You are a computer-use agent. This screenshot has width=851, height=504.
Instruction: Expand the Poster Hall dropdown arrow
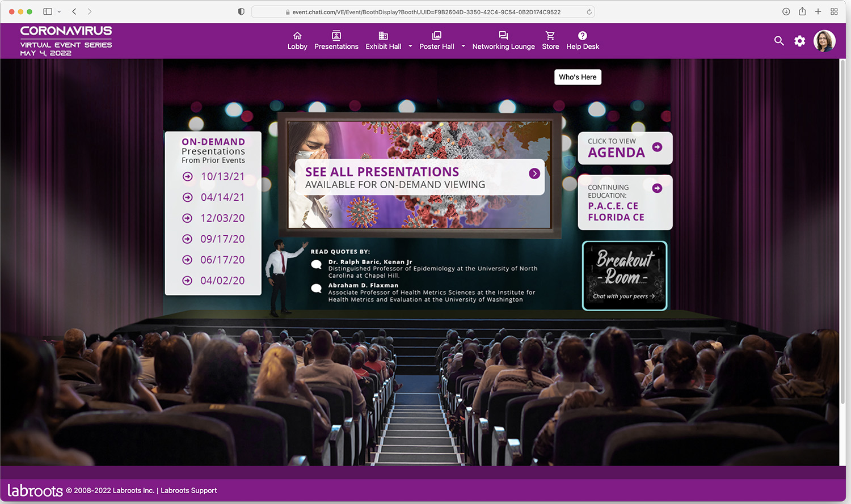[x=463, y=47]
